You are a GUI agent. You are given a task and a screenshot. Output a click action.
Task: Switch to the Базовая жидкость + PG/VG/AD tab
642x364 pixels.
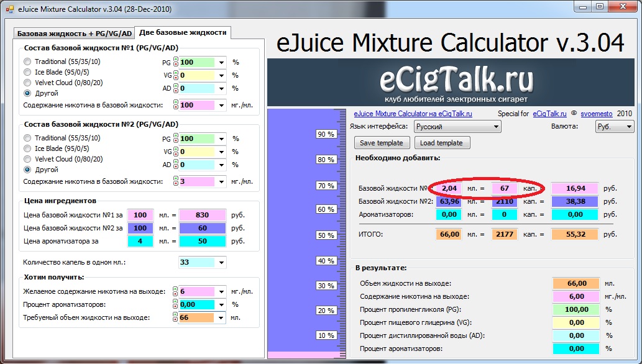click(75, 34)
